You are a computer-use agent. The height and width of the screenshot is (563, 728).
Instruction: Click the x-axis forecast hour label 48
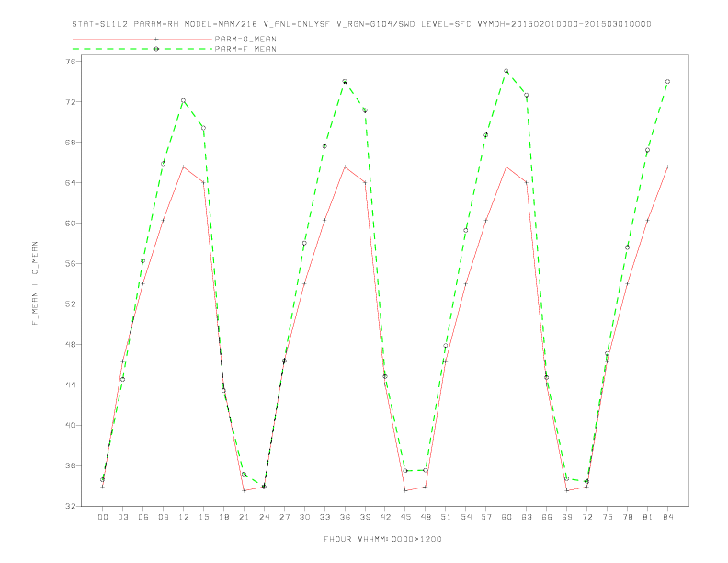pos(426,517)
